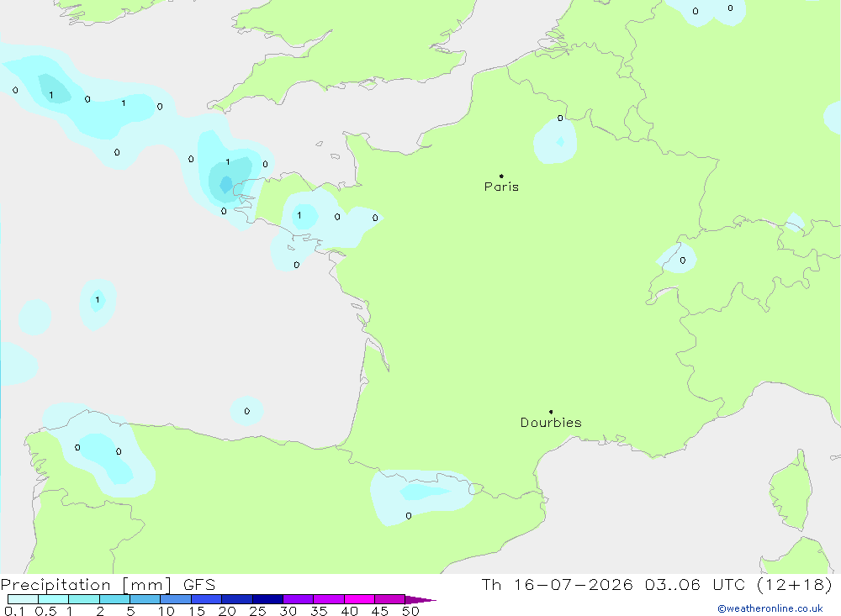
Task: Click the 40 mm magenta legend swatch
Action: coord(359,599)
